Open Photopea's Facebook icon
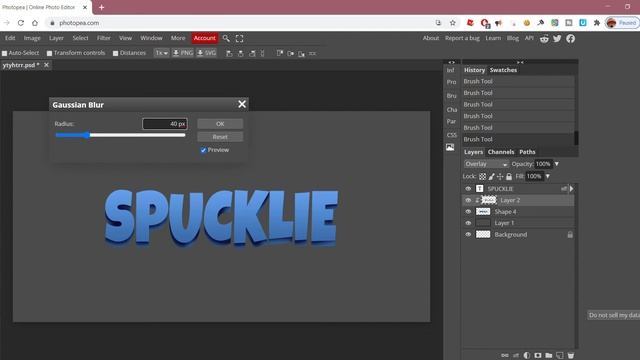The width and height of the screenshot is (640, 360). click(x=571, y=38)
